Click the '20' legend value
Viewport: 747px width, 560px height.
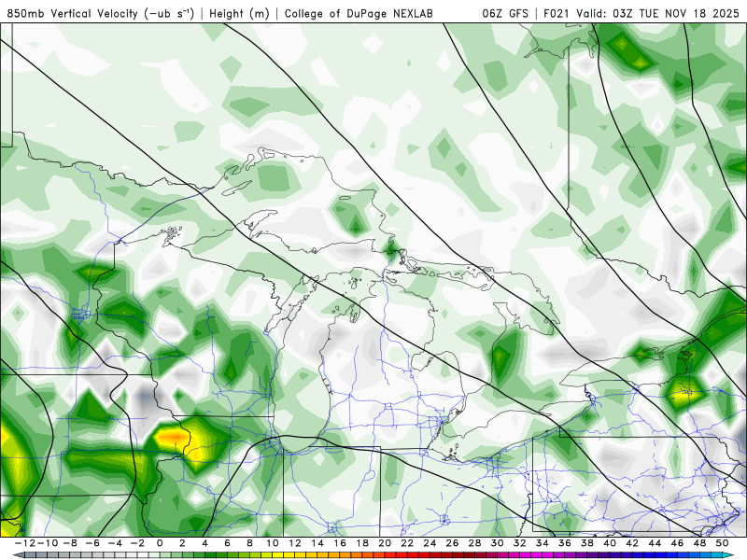point(385,543)
